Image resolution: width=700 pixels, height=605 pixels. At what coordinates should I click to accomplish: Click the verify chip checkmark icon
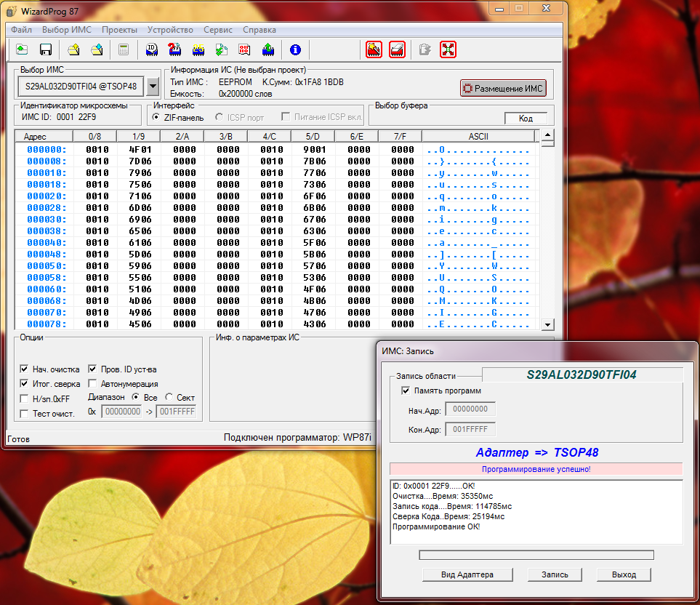[x=221, y=49]
